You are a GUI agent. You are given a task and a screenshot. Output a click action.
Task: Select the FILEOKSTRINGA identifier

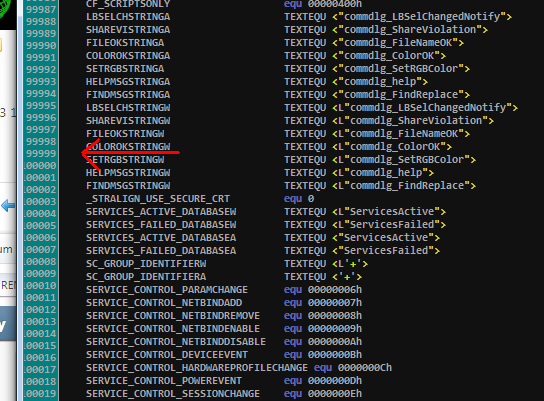click(125, 43)
